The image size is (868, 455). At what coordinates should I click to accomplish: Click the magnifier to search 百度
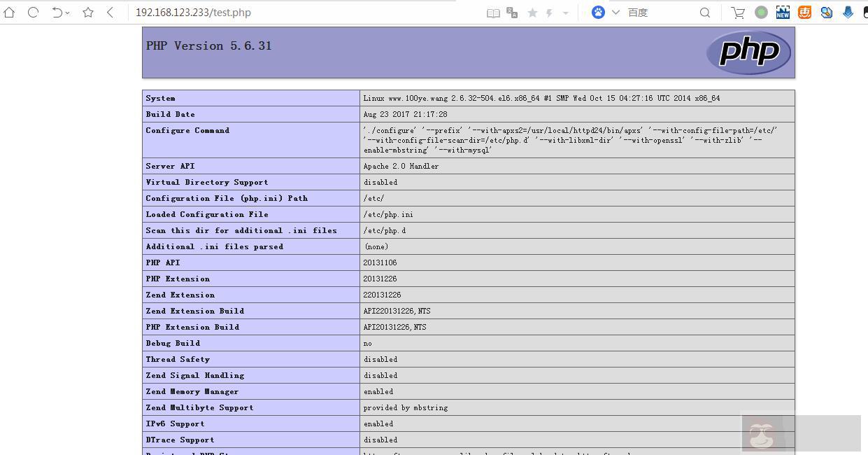tap(704, 12)
